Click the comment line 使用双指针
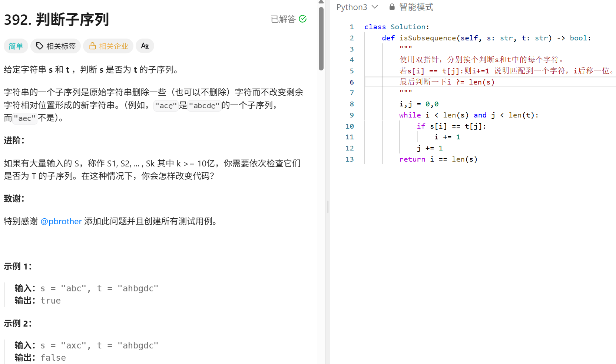Image resolution: width=616 pixels, height=364 pixels. (x=483, y=60)
